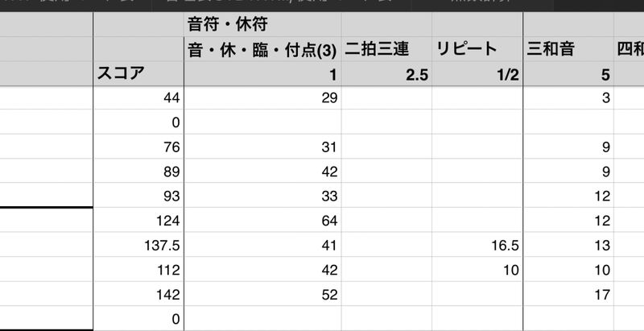
Task: Select the score cell showing 124
Action: click(138, 221)
